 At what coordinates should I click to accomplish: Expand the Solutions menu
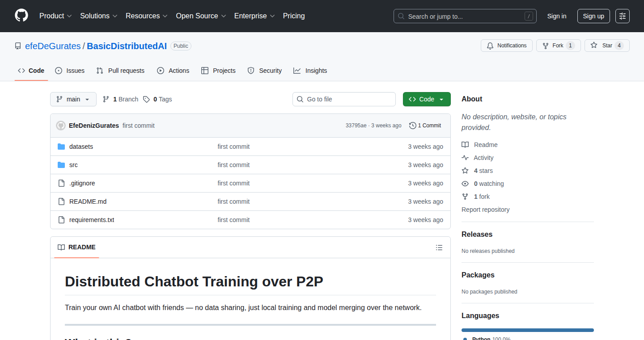[99, 16]
